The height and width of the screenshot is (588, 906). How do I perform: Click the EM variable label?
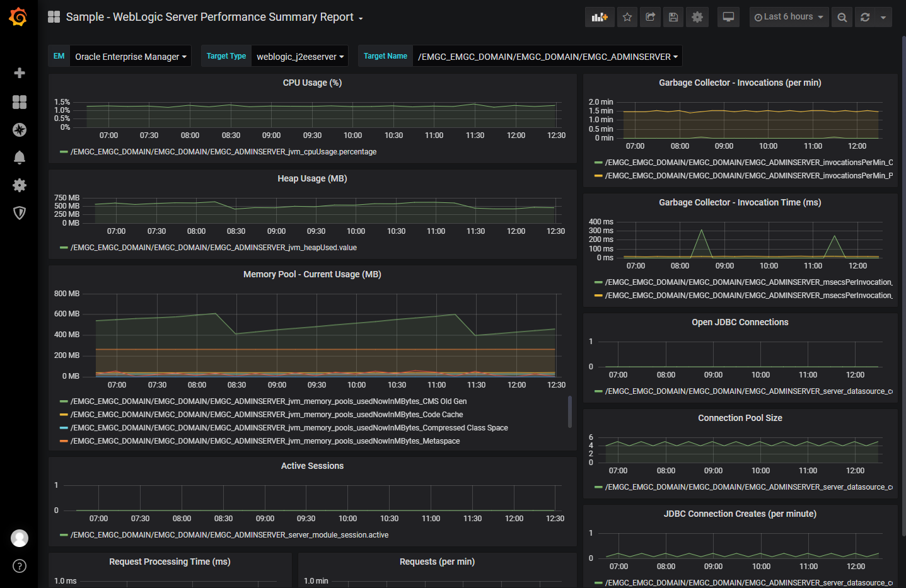59,56
